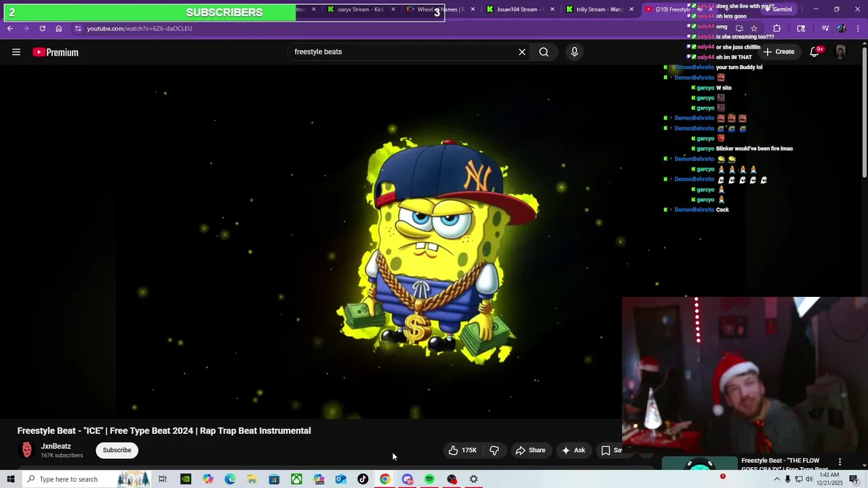
Task: Ask about this video
Action: click(x=573, y=450)
